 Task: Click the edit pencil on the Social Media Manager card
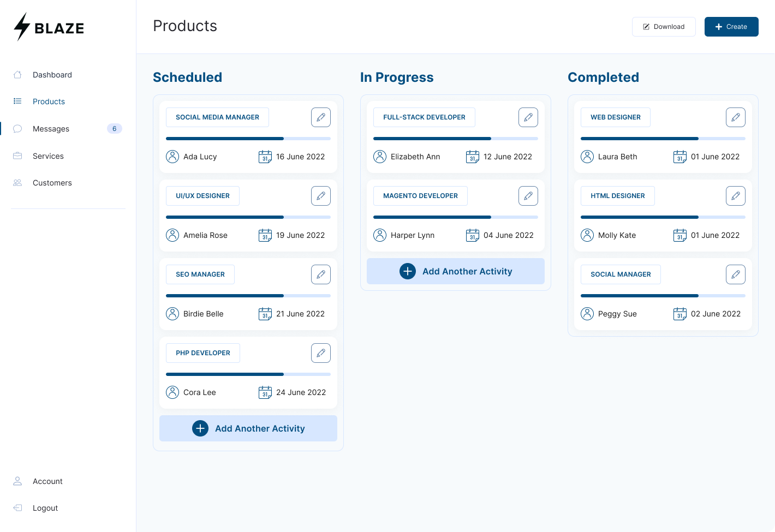[320, 117]
